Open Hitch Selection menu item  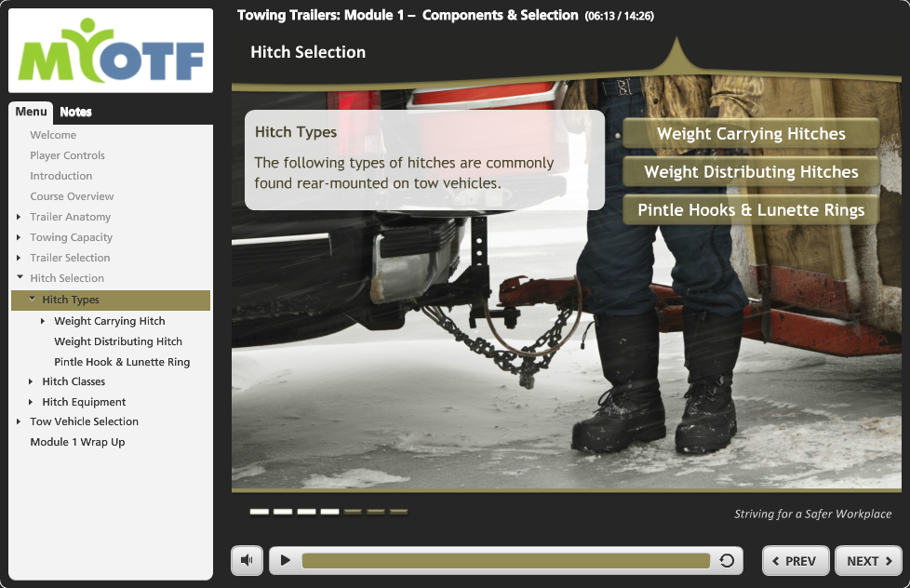point(67,278)
